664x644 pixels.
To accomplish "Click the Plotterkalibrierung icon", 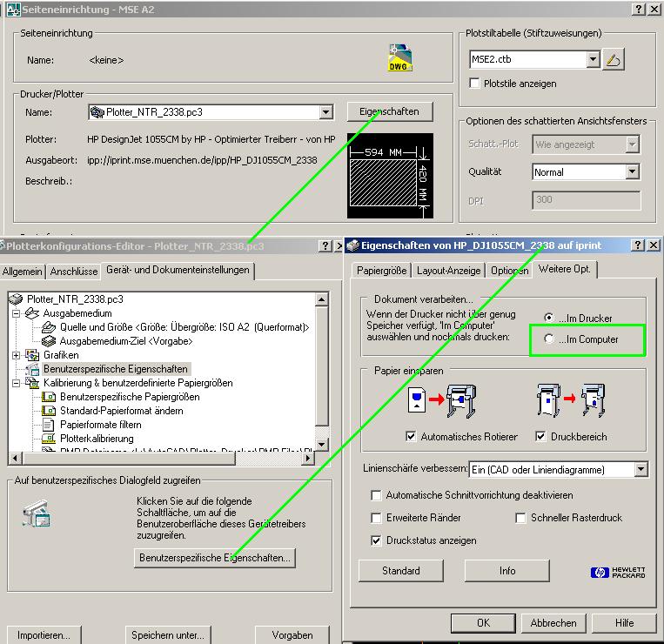I will tap(49, 439).
